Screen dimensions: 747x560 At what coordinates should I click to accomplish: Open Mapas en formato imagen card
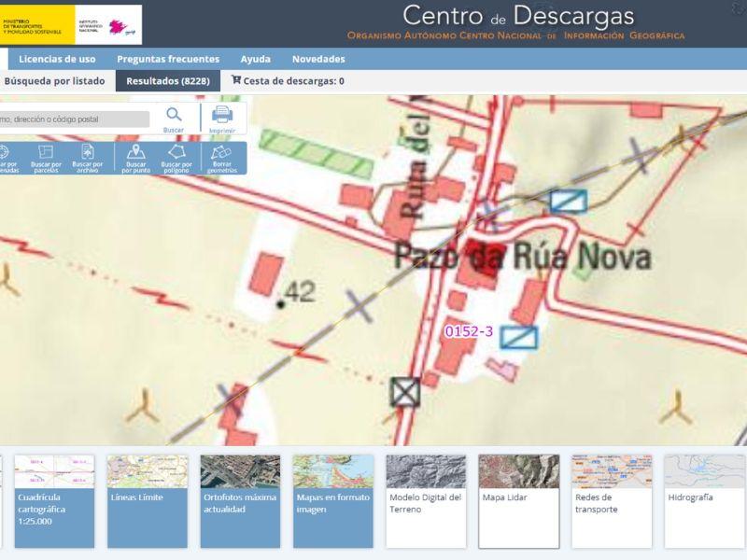click(x=333, y=501)
